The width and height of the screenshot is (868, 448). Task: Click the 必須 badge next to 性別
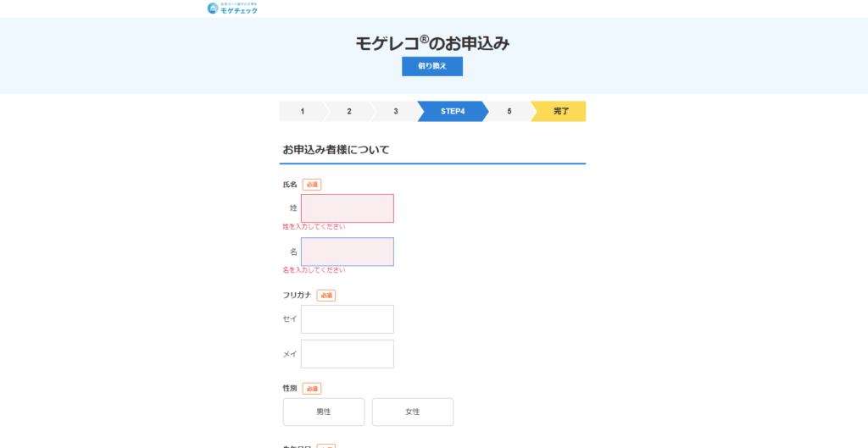pos(312,389)
